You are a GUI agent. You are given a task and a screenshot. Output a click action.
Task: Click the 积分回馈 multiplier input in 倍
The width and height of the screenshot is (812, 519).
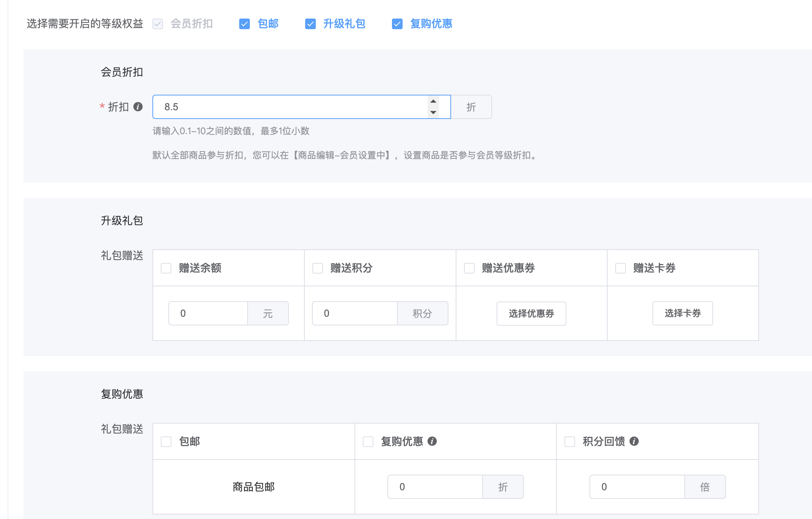637,487
